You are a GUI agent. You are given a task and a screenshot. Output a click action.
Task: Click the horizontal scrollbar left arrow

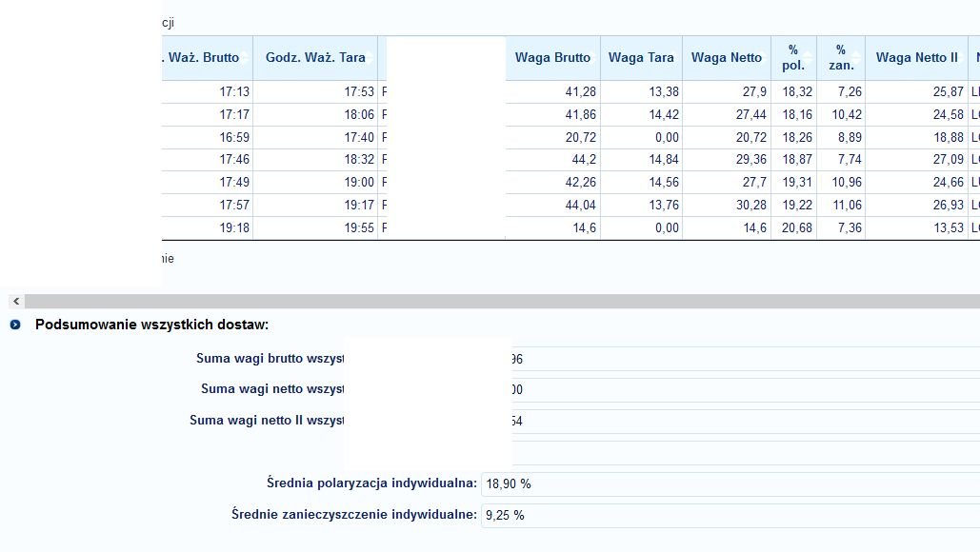(x=16, y=301)
